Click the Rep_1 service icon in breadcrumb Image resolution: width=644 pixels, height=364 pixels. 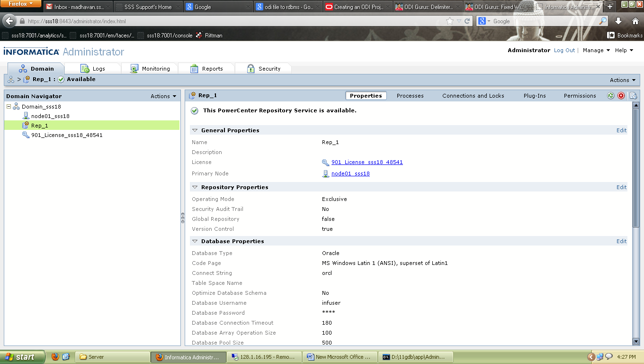[x=27, y=79]
